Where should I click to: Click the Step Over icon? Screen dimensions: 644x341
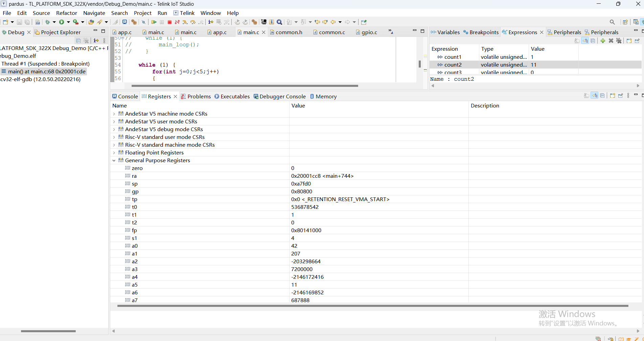click(x=193, y=22)
